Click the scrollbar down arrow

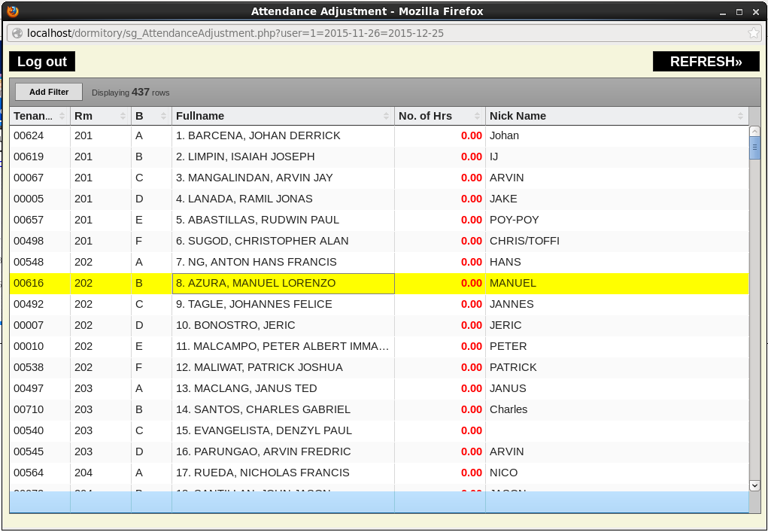click(755, 486)
